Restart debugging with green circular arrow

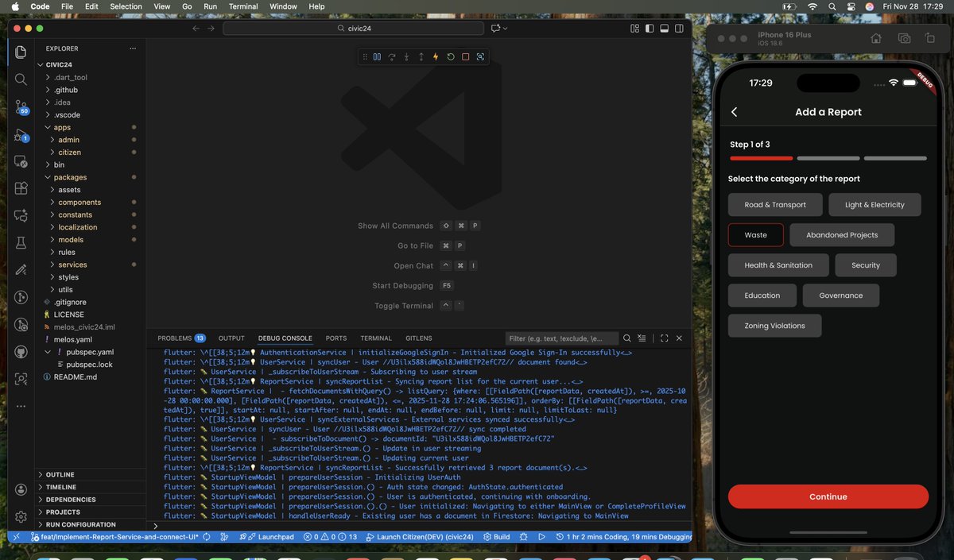(451, 56)
